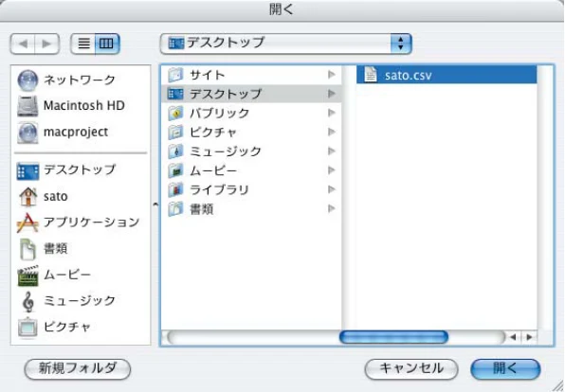Click the 新規フォルダ button
The image size is (565, 392).
coord(78,369)
